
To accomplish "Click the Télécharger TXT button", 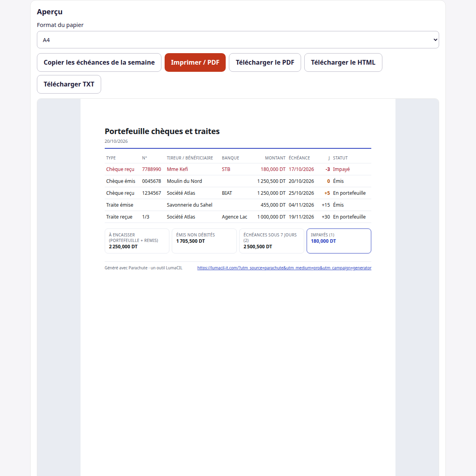I will pyautogui.click(x=69, y=84).
